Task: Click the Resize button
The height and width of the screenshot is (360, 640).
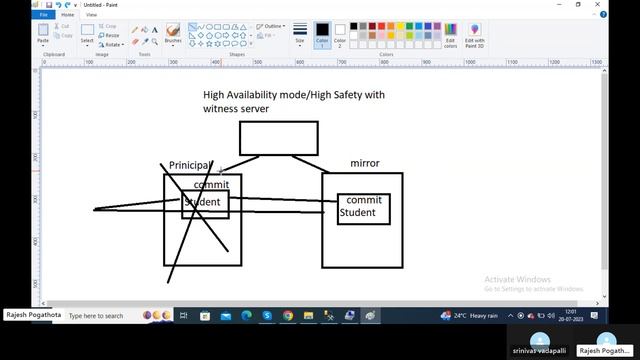Action: coord(109,36)
